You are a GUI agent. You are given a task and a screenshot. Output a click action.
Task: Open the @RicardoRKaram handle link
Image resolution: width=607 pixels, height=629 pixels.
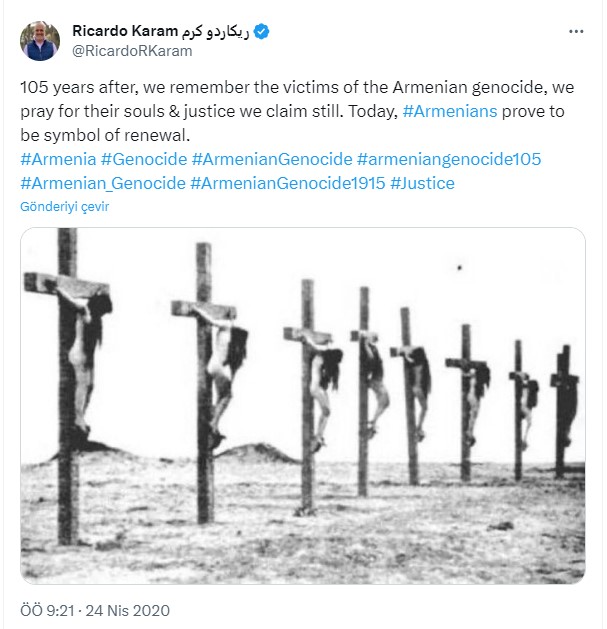132,51
